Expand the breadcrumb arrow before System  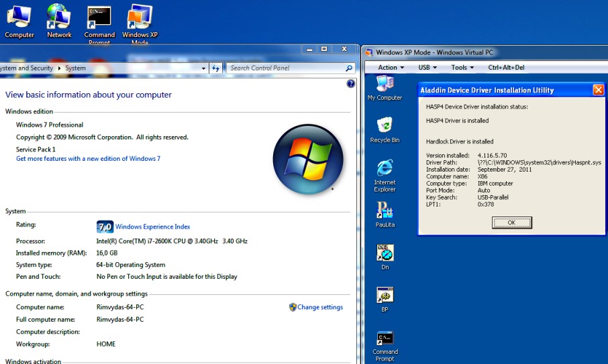coord(59,68)
